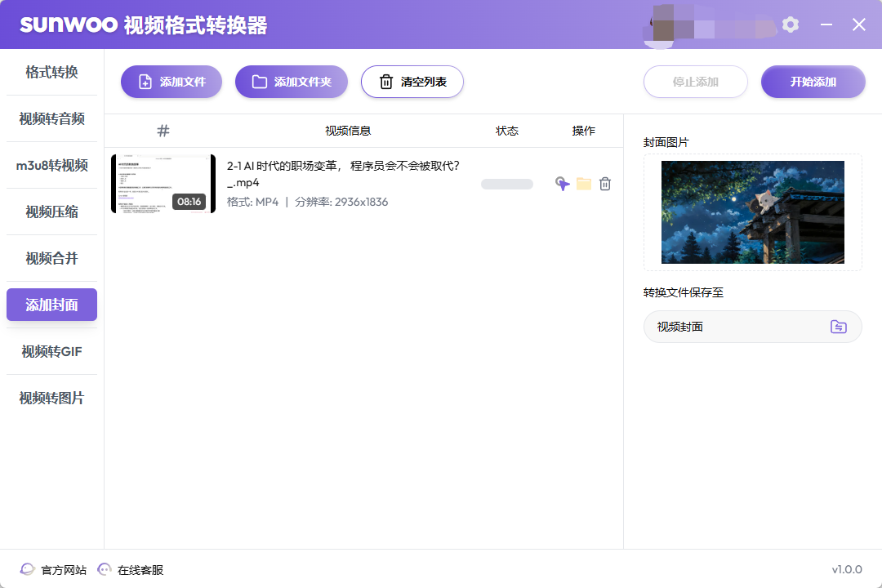Click 开始添加 button

[x=813, y=82]
